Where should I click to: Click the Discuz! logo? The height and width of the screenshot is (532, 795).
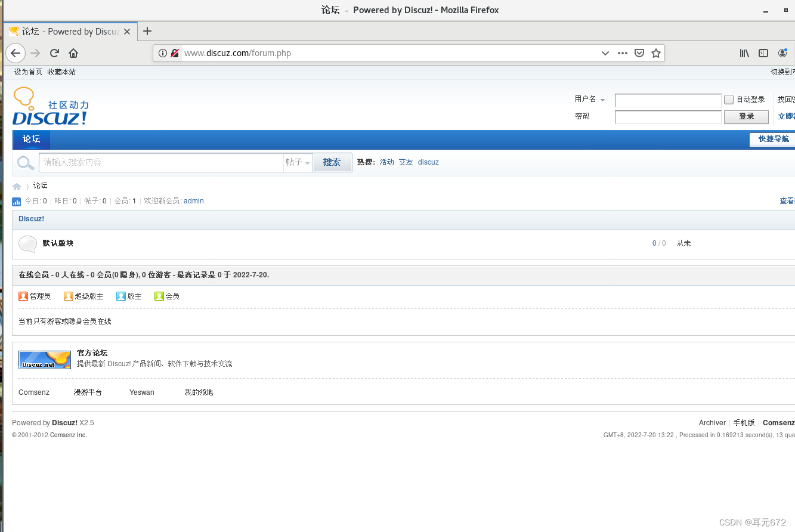[x=51, y=106]
